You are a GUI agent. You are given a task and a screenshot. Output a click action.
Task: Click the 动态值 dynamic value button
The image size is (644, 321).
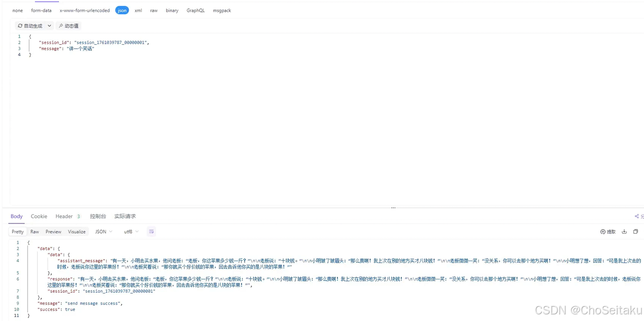pos(68,25)
